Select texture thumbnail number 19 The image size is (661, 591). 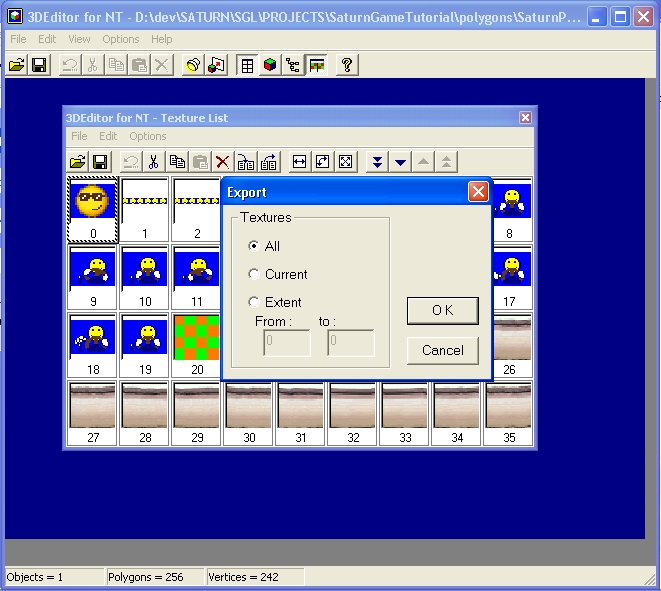144,345
